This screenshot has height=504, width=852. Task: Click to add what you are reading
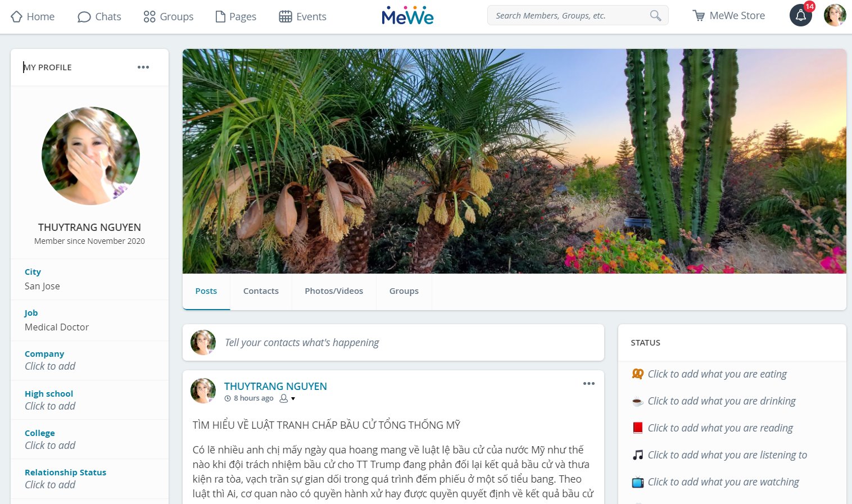coord(720,428)
